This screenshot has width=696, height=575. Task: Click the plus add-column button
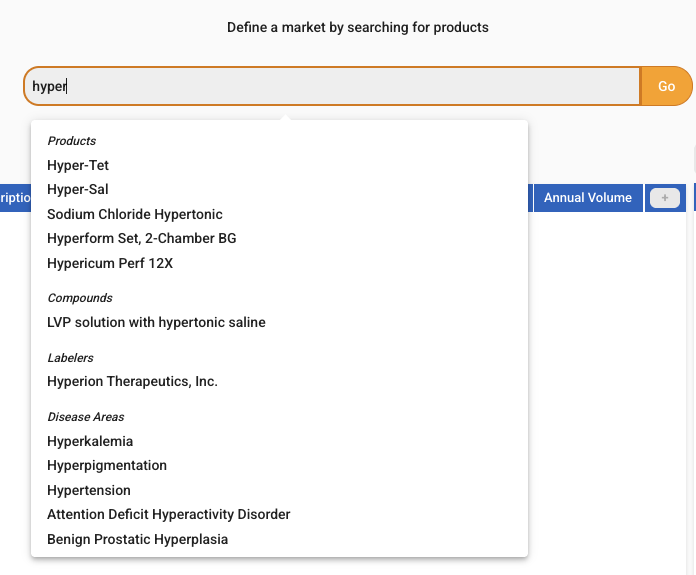(x=664, y=198)
